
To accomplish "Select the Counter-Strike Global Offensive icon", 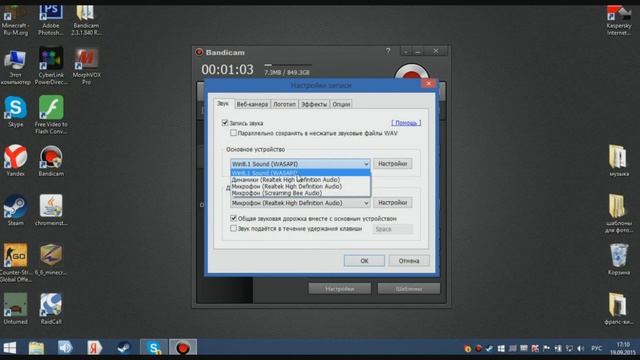I will [x=16, y=263].
